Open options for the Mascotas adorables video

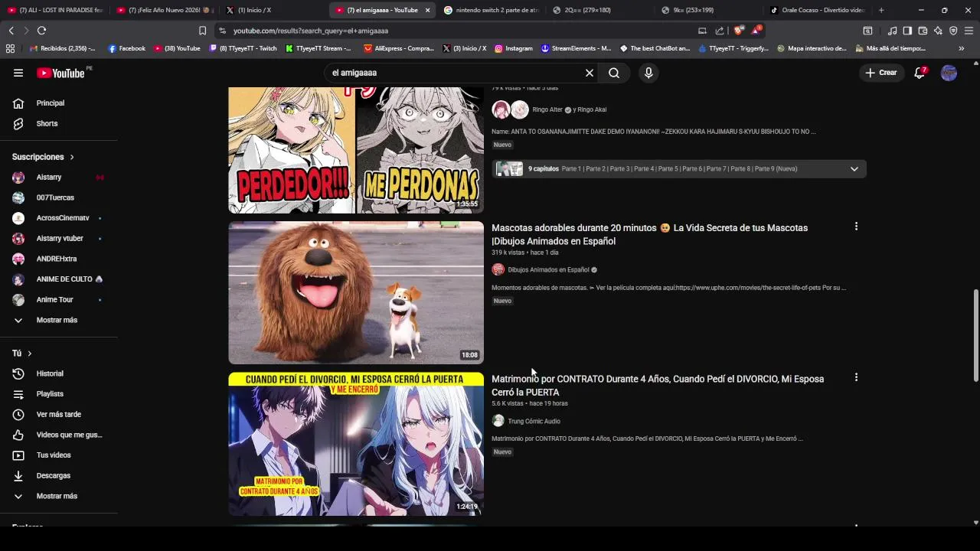click(856, 227)
